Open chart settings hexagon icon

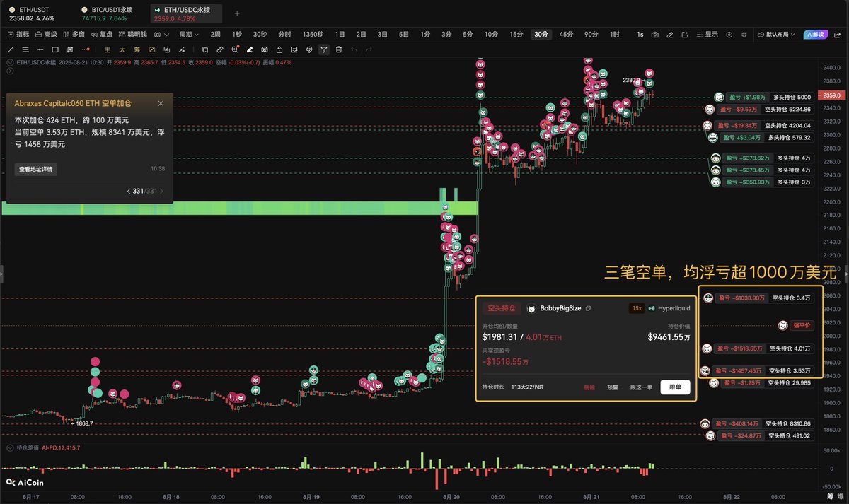(x=729, y=34)
